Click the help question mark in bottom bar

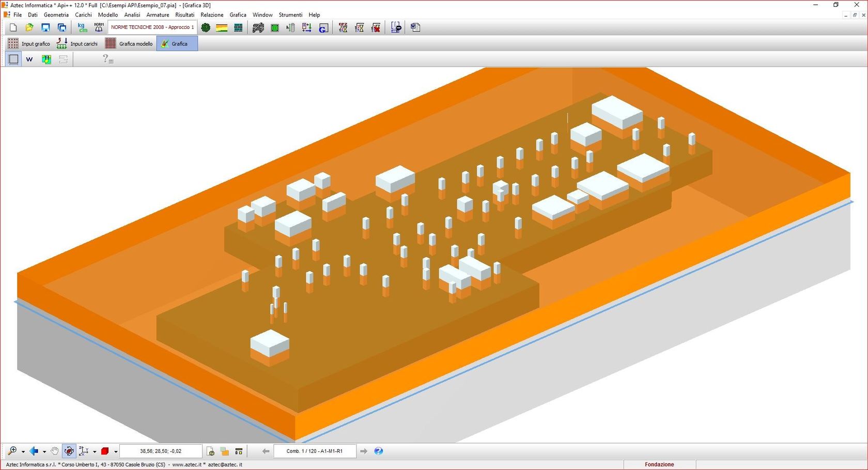pyautogui.click(x=379, y=451)
